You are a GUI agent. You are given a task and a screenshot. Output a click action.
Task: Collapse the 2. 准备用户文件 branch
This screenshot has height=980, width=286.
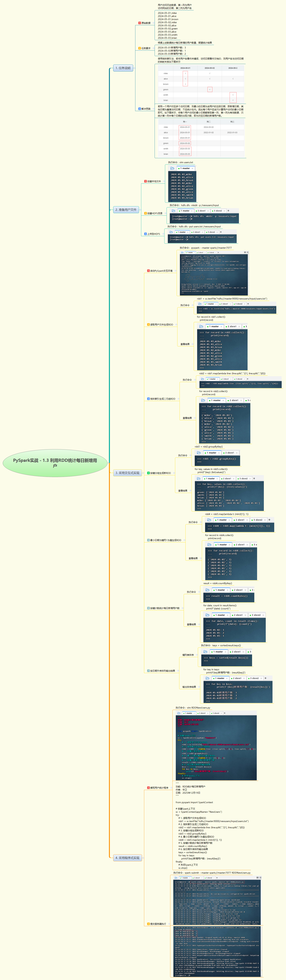click(x=140, y=210)
